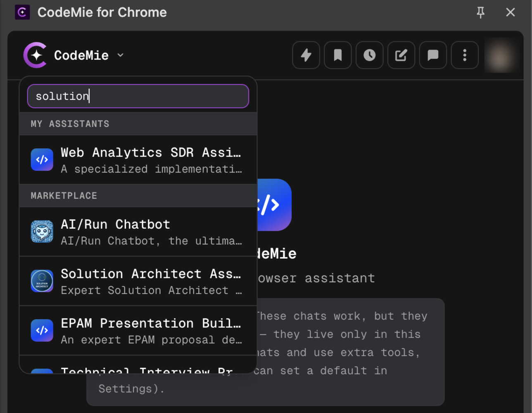Image resolution: width=532 pixels, height=413 pixels.
Task: Select EPAM Presentation Builder assistant
Action: click(x=138, y=331)
